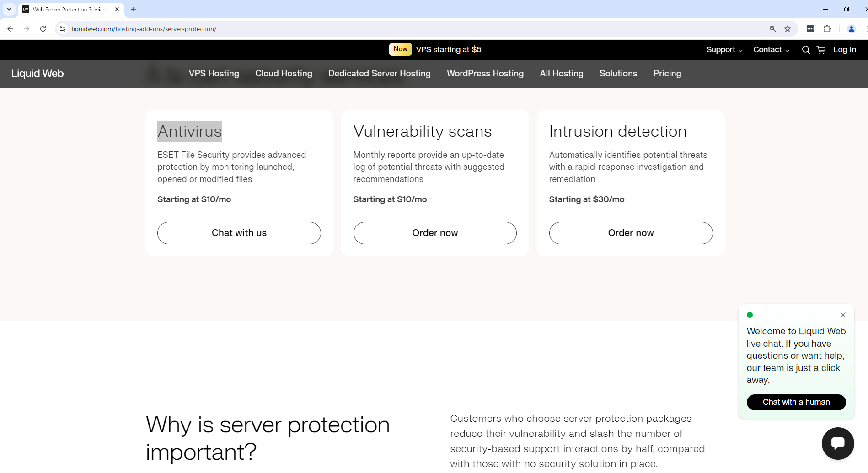Viewport: 868px width, 473px height.
Task: Bookmark this page with the star icon
Action: coord(788,29)
